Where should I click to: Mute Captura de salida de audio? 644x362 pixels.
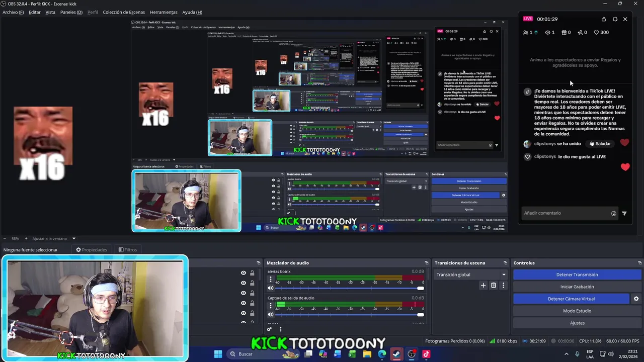coord(270,314)
